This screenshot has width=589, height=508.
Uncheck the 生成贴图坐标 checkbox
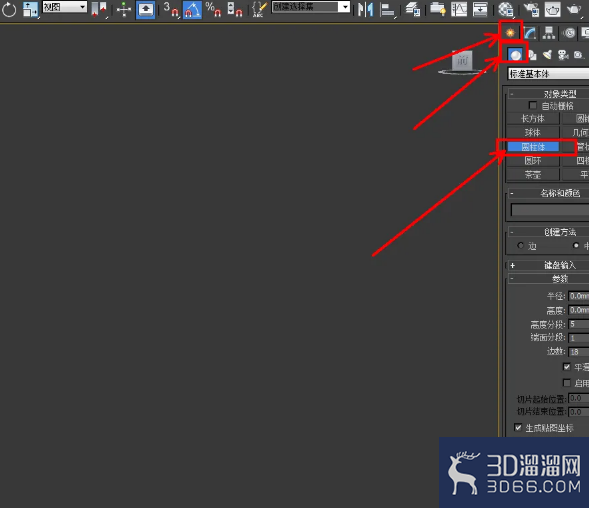click(x=518, y=428)
